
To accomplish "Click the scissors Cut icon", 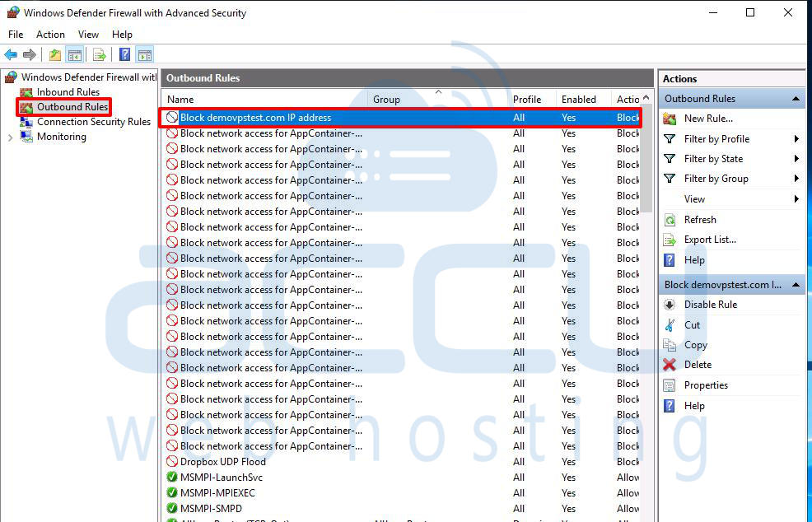I will pyautogui.click(x=670, y=325).
